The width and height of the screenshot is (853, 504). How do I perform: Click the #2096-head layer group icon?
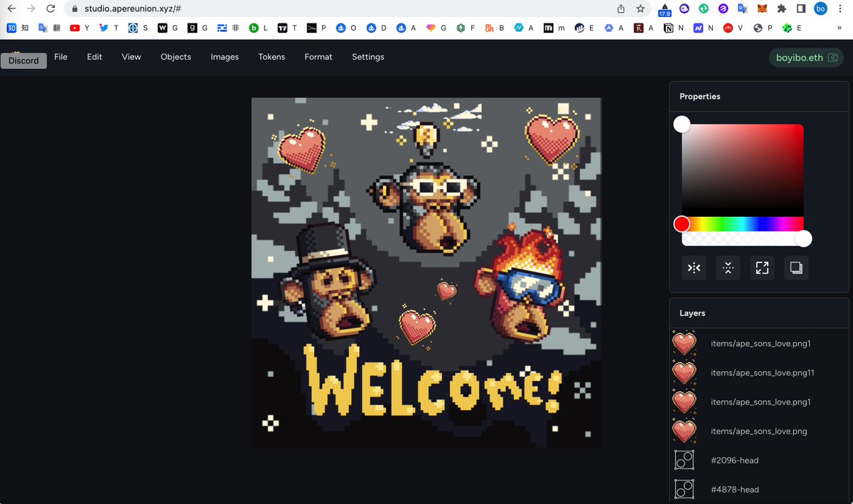tap(684, 460)
